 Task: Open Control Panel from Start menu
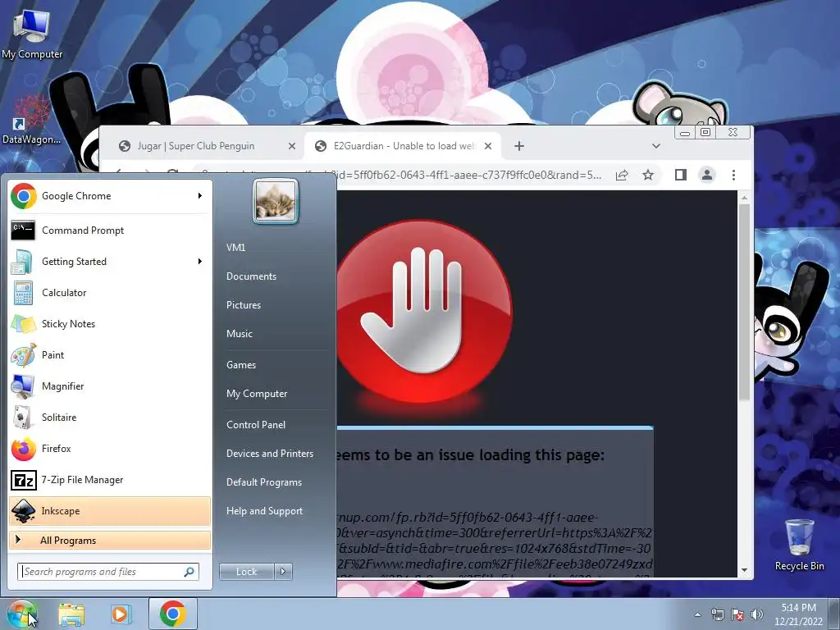256,425
